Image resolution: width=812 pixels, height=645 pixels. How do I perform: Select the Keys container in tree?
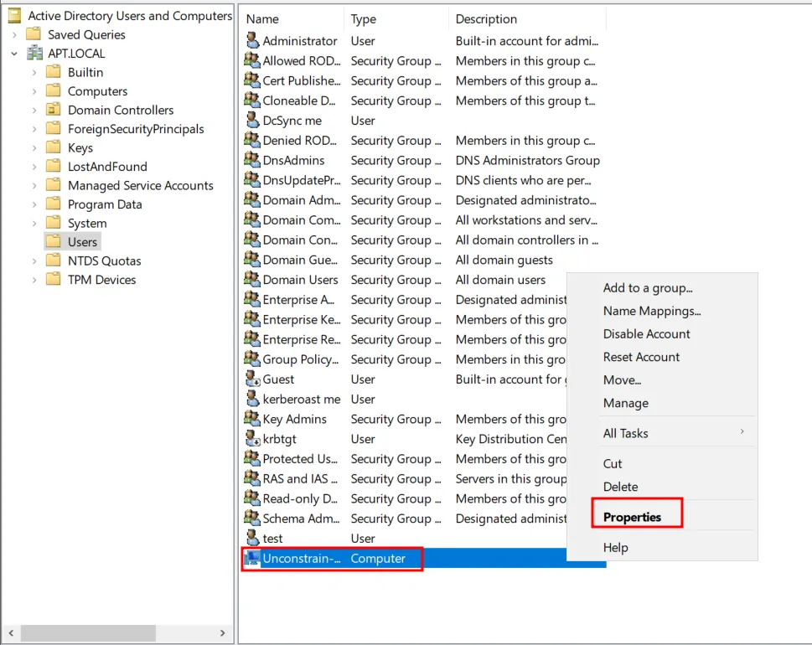[80, 147]
